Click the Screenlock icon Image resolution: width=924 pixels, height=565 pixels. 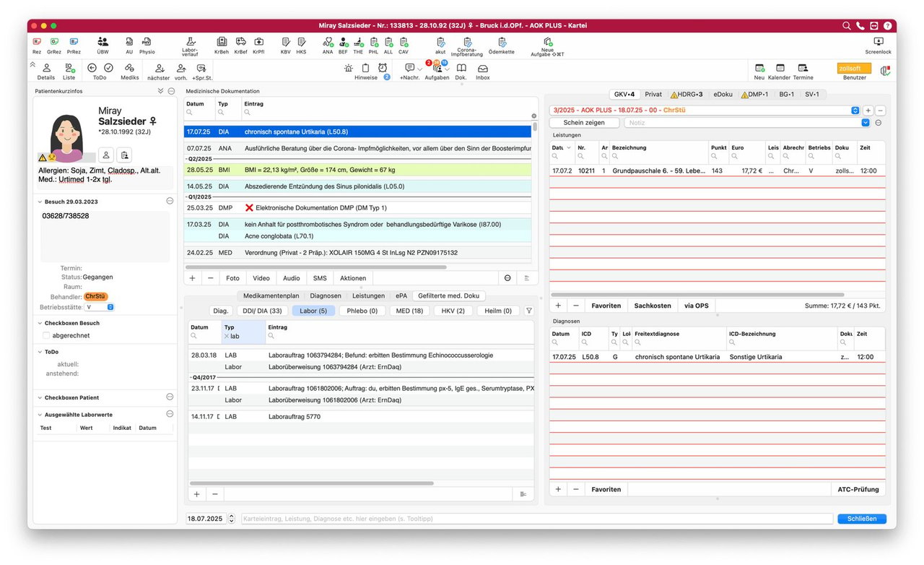pyautogui.click(x=878, y=46)
